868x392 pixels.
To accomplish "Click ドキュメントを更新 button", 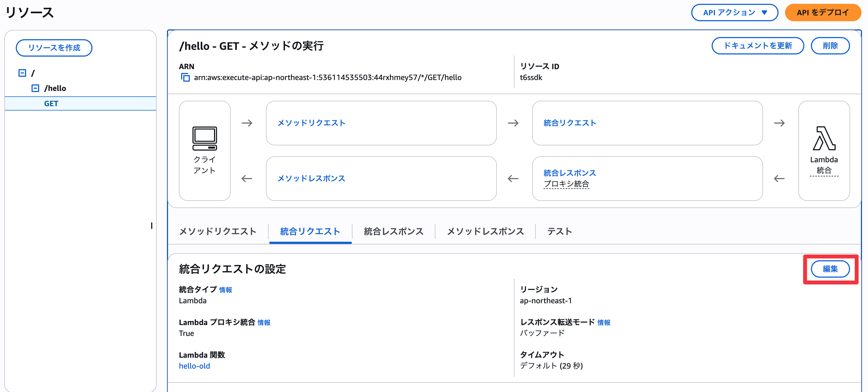I will [758, 45].
